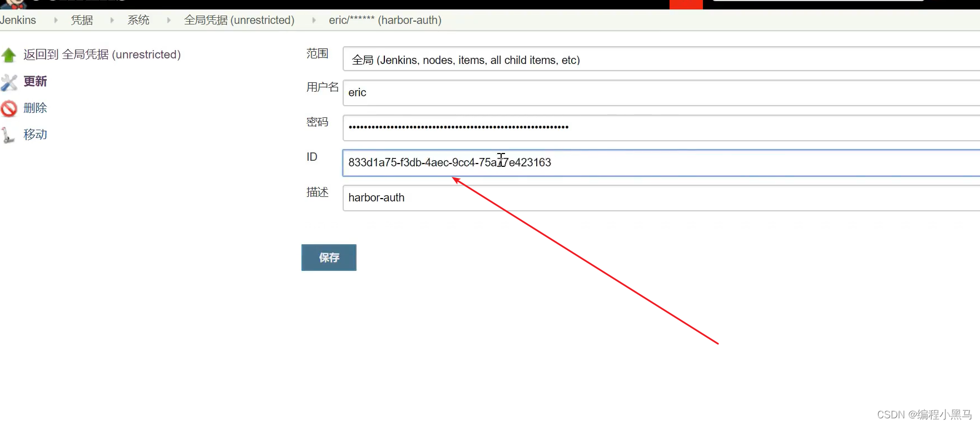
Task: Go to Jenkins breadcrumb
Action: tap(18, 20)
